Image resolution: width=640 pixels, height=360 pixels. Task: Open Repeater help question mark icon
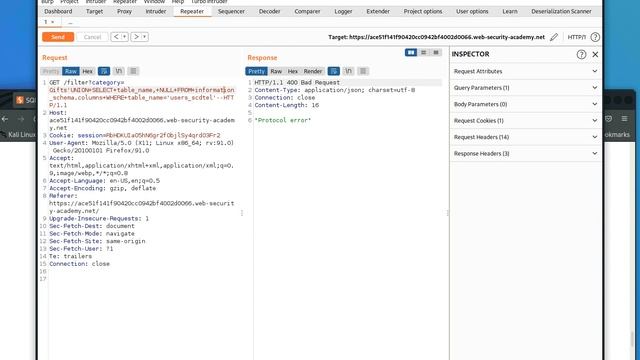(x=595, y=37)
